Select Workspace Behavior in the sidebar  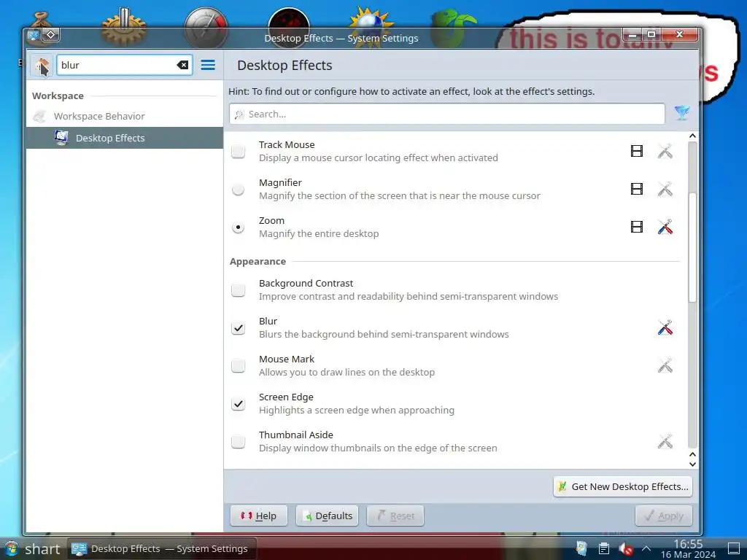pyautogui.click(x=124, y=116)
